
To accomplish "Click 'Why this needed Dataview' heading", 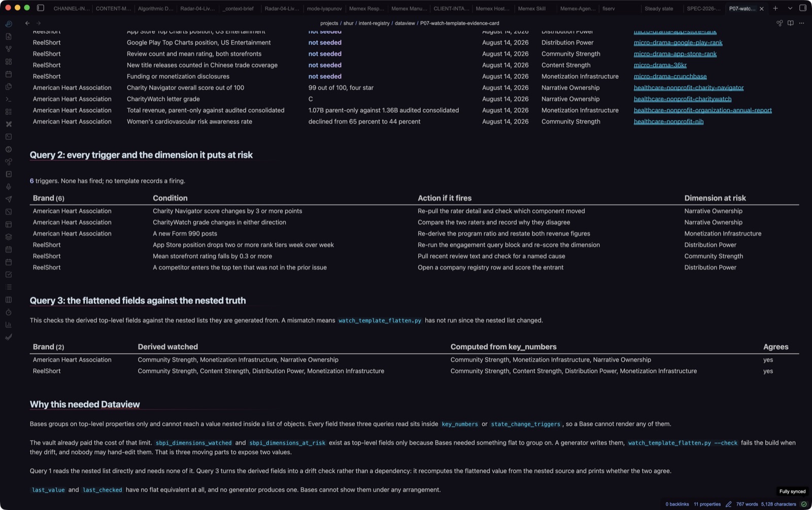I will (85, 404).
